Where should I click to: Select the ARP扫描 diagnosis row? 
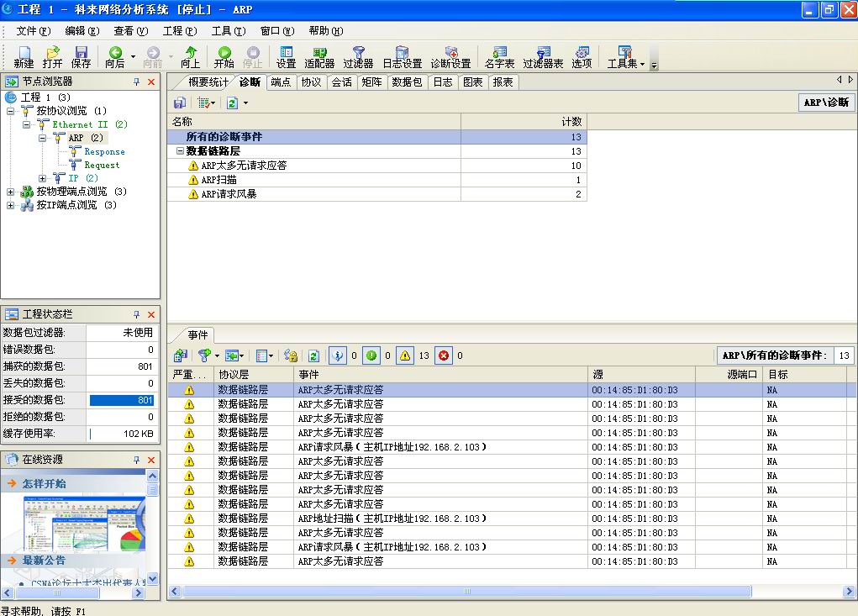pos(219,180)
